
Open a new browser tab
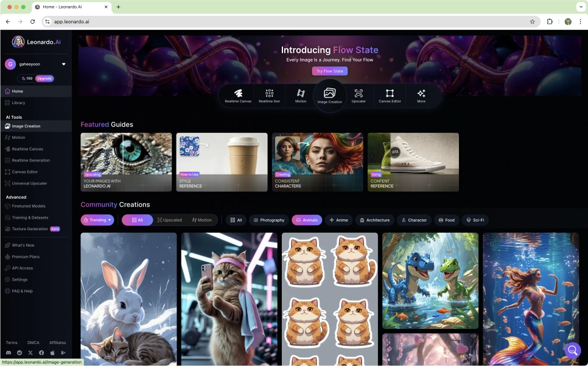click(118, 7)
